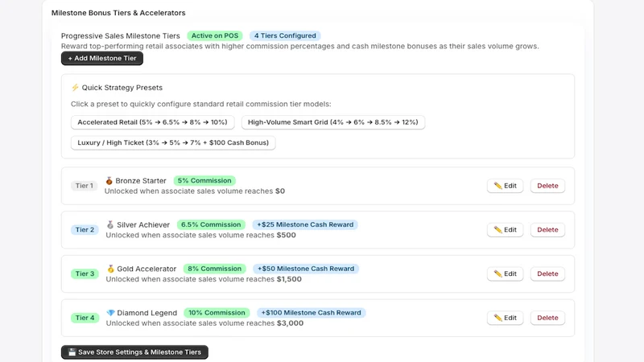The height and width of the screenshot is (362, 644).
Task: Click the Tier 3 badge
Action: (85, 274)
